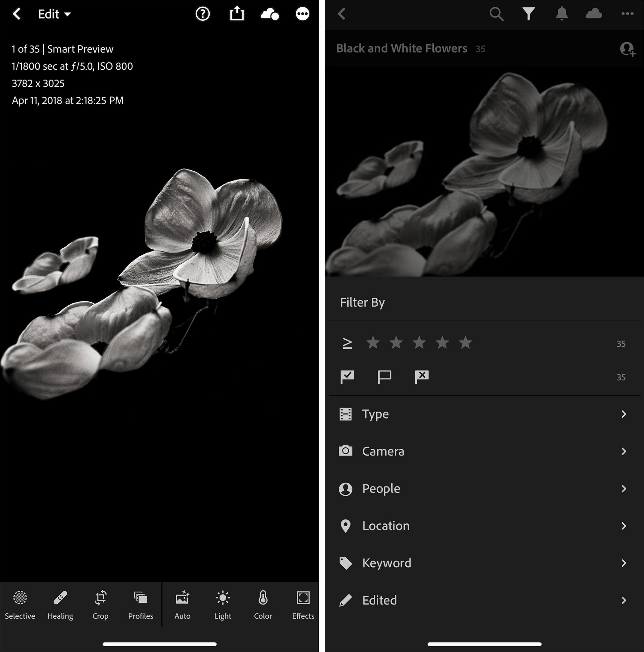Set the rating filter to three stars

(419, 343)
